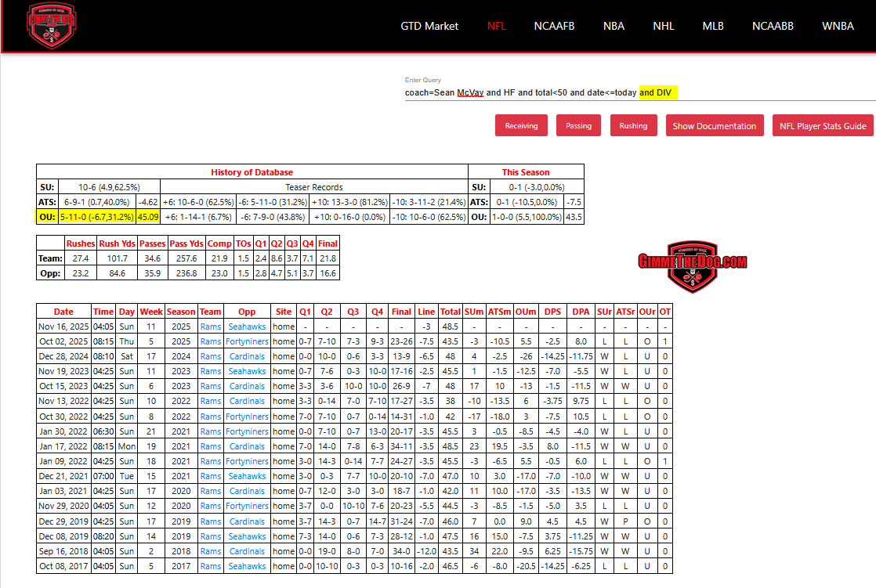Image resolution: width=876 pixels, height=588 pixels.
Task: Focus the Enter Query input field
Action: pyautogui.click(x=640, y=92)
